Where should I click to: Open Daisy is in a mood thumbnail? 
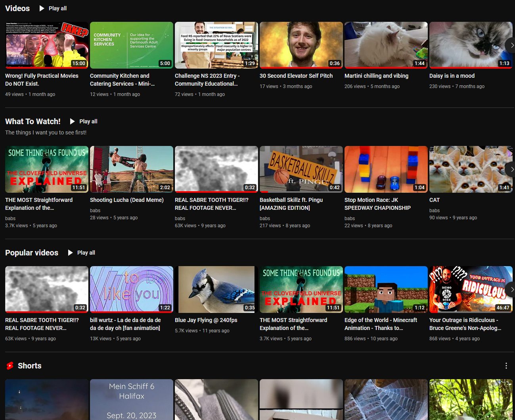tap(471, 45)
